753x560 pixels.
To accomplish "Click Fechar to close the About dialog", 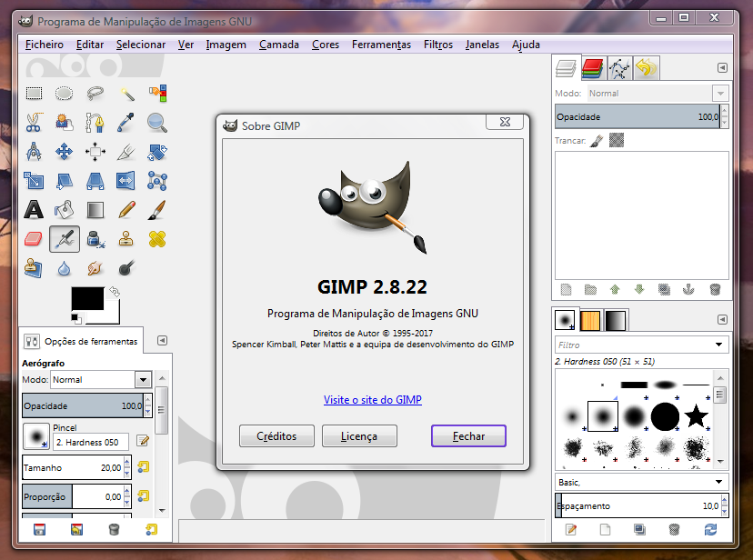I will (468, 435).
